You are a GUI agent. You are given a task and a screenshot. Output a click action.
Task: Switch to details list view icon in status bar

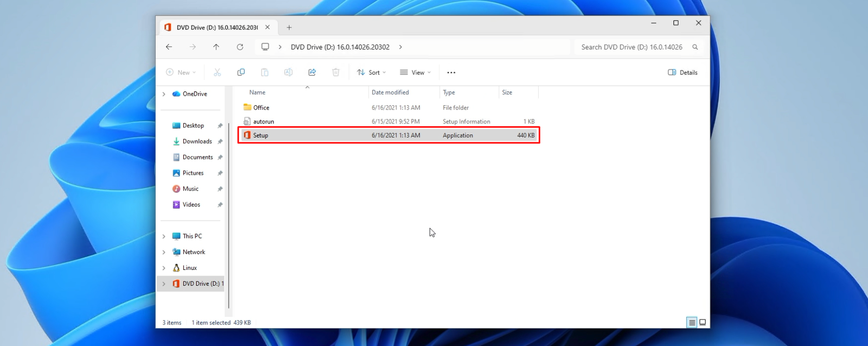pos(692,323)
